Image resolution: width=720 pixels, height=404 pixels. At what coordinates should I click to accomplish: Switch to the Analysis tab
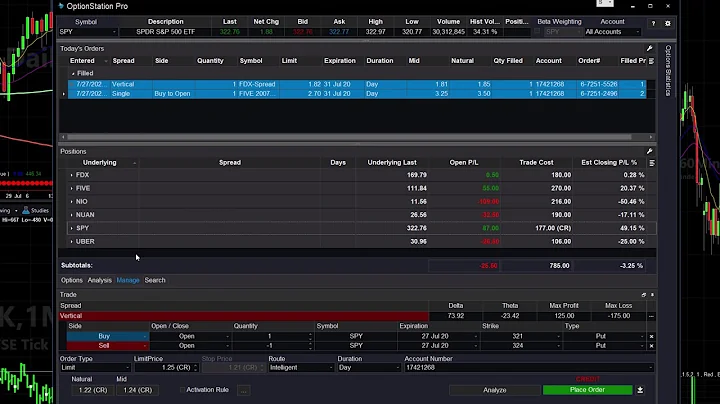coord(100,280)
